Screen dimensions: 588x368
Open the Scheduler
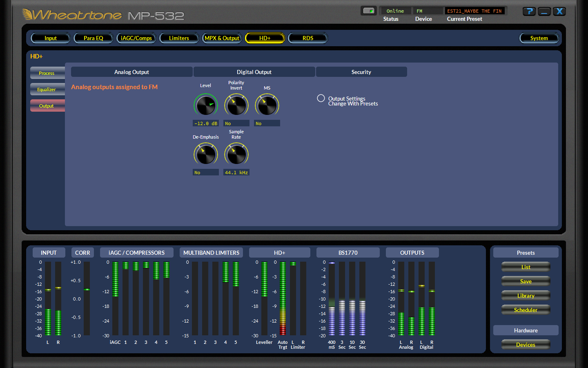pyautogui.click(x=526, y=310)
